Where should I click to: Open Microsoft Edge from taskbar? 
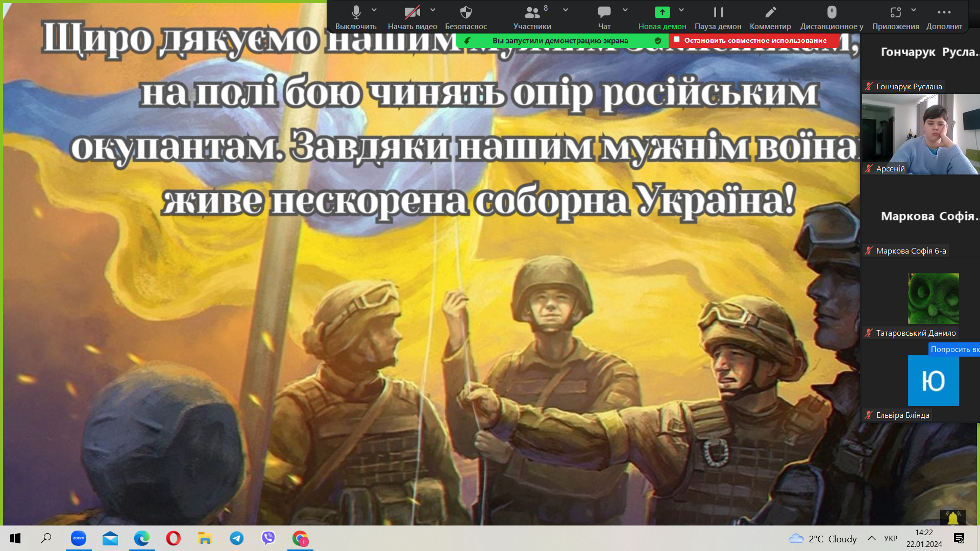click(141, 538)
